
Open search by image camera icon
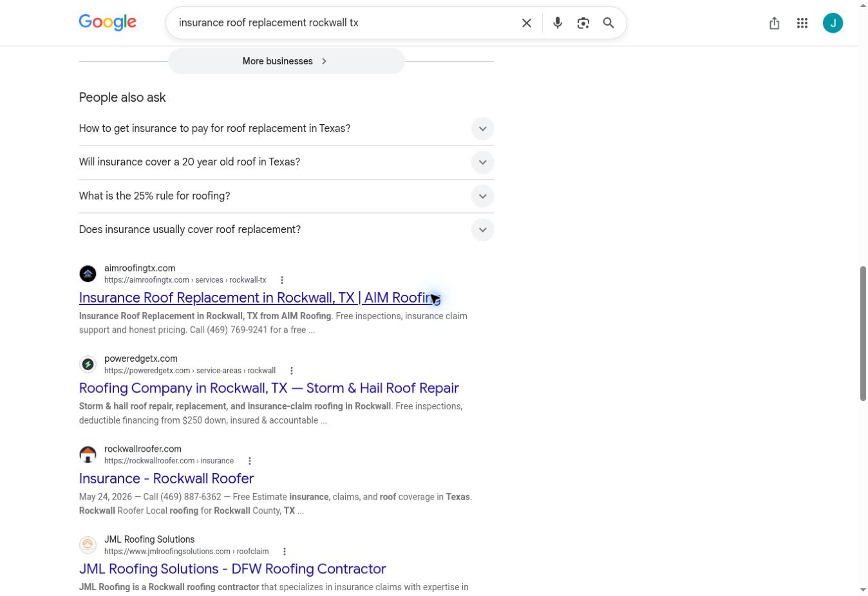click(x=583, y=23)
